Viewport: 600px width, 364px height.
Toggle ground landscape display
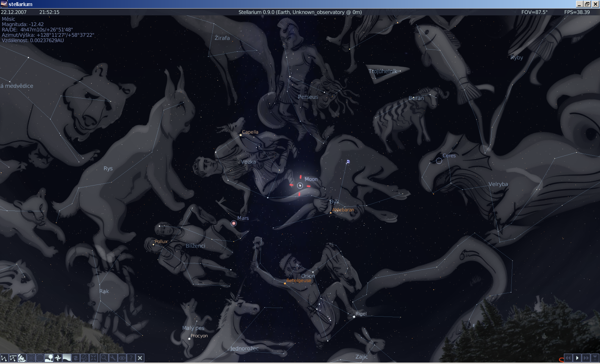click(x=49, y=358)
